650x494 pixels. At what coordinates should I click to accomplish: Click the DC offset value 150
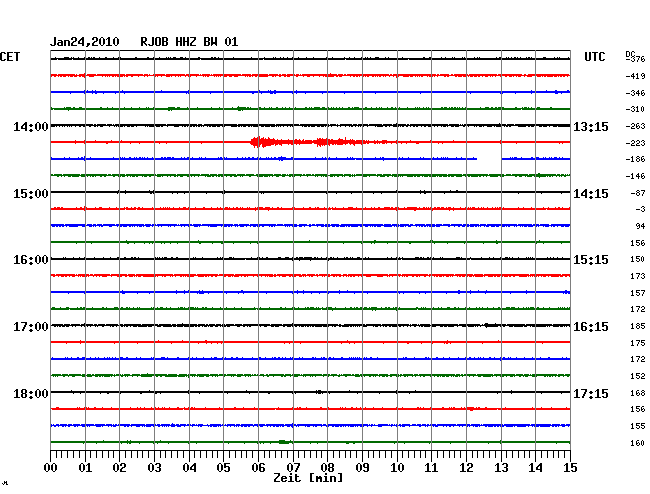tap(638, 259)
